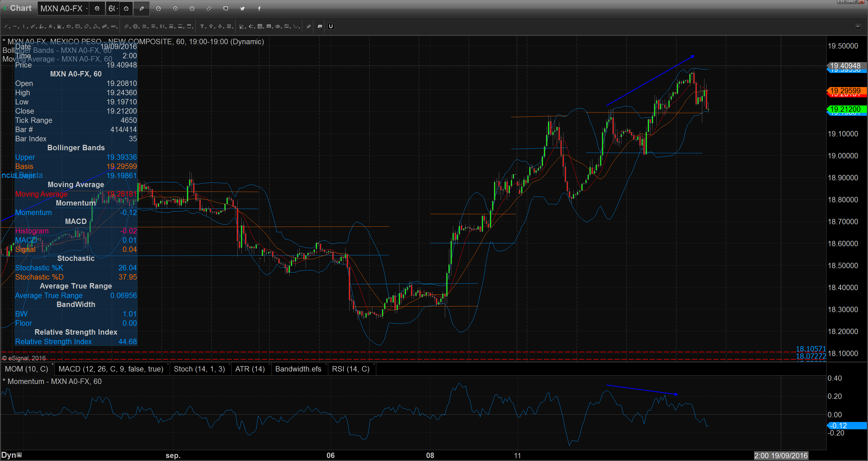Image resolution: width=868 pixels, height=461 pixels.
Task: Expand the regression channel tool dropdown
Action: point(108,28)
